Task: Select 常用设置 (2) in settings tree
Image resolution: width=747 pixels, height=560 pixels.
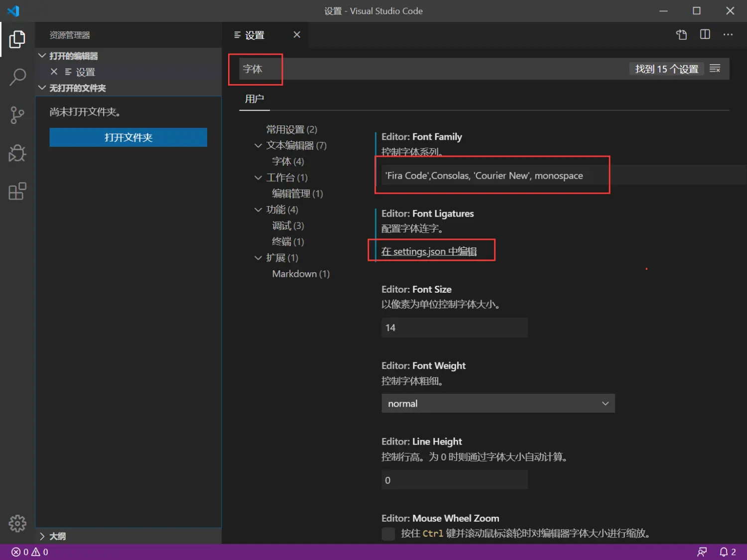Action: [291, 129]
